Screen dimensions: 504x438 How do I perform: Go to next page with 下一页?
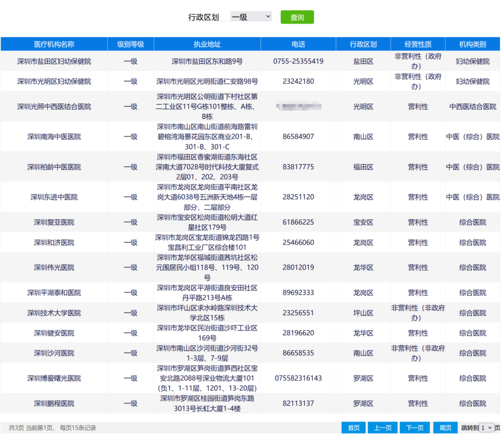(x=415, y=428)
